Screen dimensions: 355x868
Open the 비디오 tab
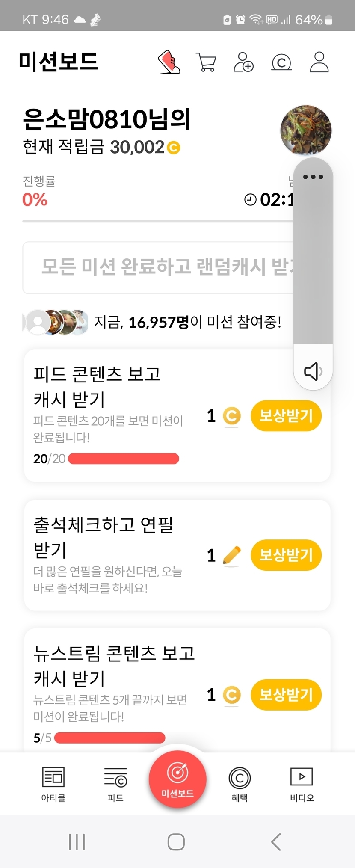(x=302, y=784)
